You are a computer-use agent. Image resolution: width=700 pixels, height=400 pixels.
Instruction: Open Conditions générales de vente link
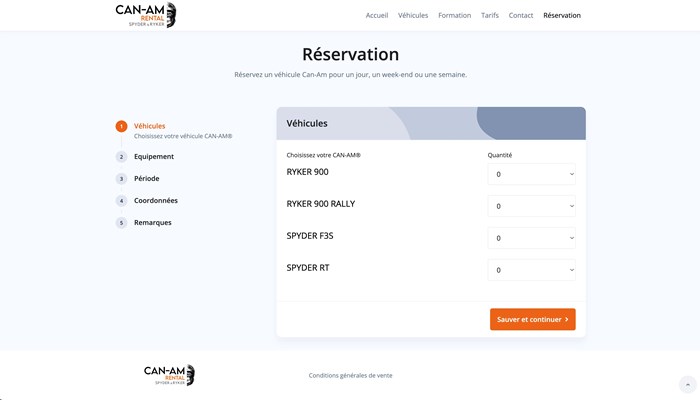[x=350, y=375]
